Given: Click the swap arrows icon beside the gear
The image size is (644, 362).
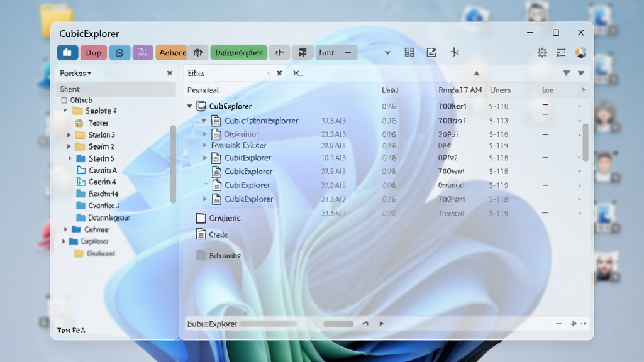Looking at the screenshot, I should click(x=561, y=53).
